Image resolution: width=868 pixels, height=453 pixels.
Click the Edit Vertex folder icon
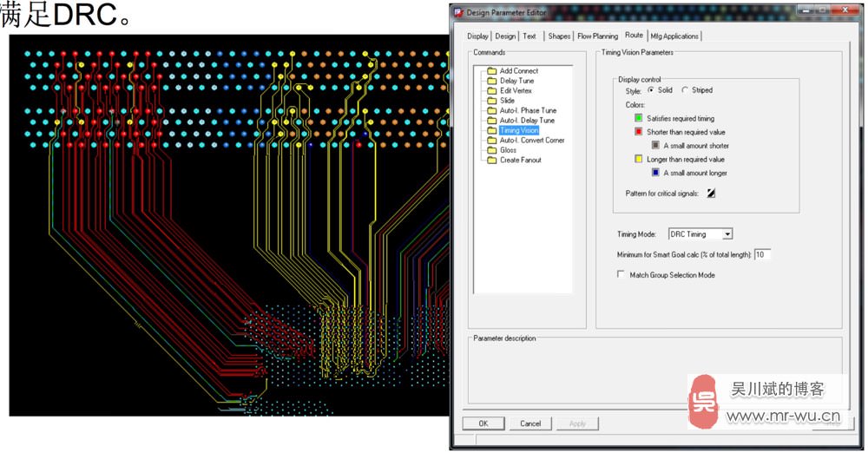click(x=491, y=91)
